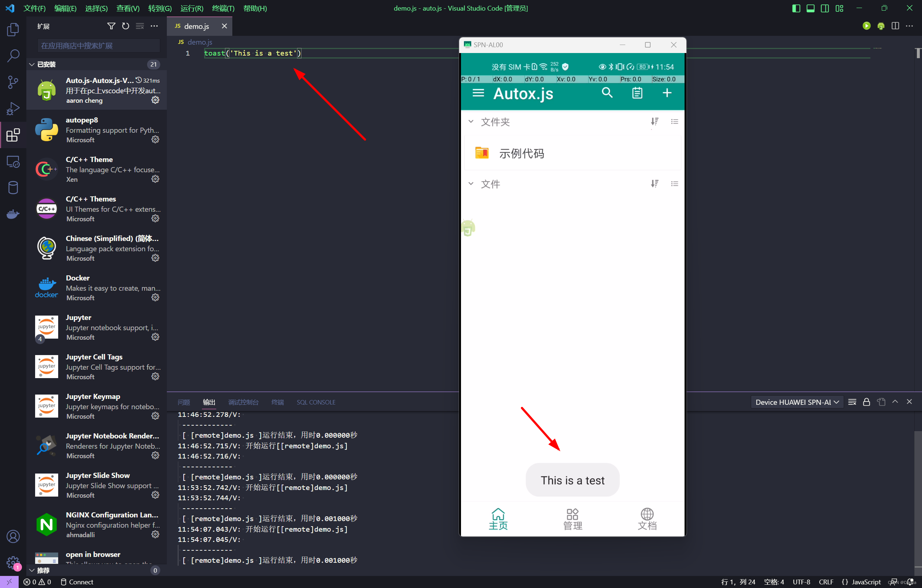
Task: Tap the 管理 tab on phone
Action: tap(573, 519)
